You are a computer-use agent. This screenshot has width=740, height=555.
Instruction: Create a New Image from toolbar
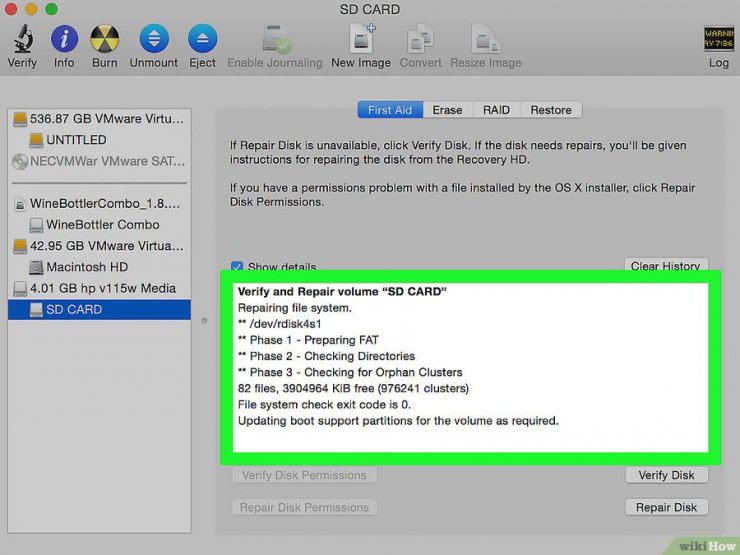point(361,39)
